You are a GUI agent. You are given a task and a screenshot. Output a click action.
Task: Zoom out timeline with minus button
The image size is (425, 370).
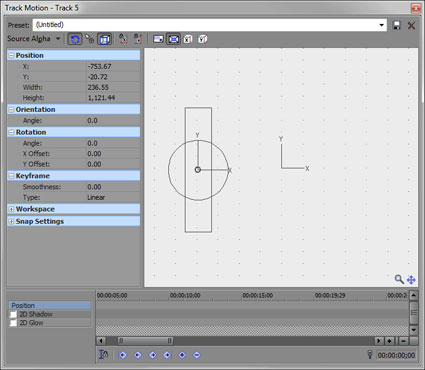(403, 341)
